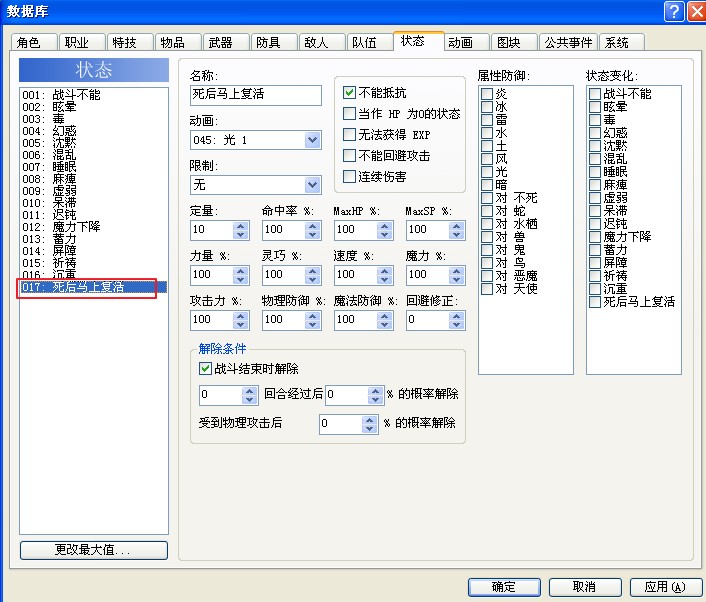This screenshot has width=706, height=602.
Task: Open the 物品 tab
Action: click(178, 42)
